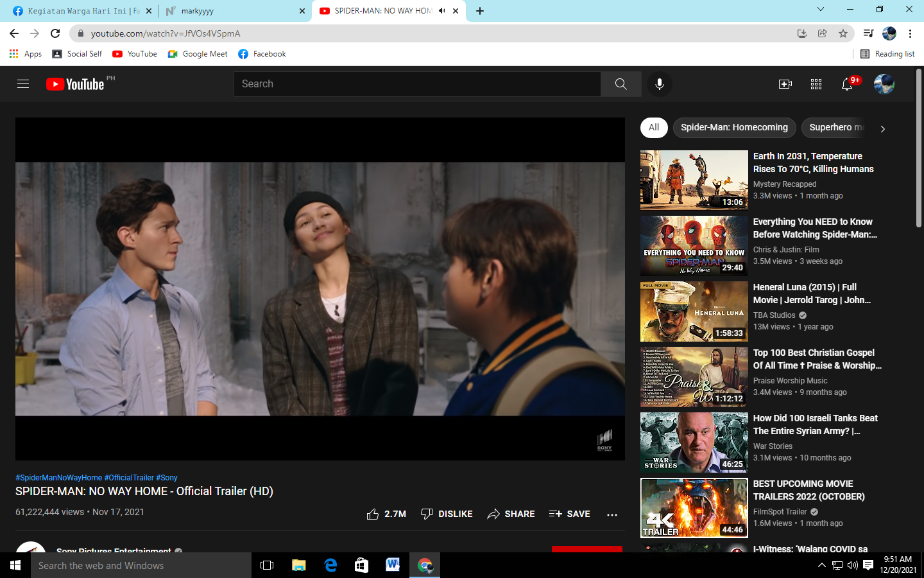
Task: Share the video
Action: click(511, 514)
